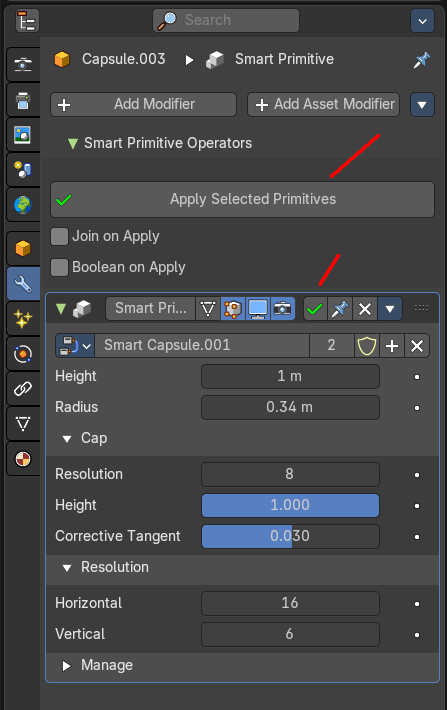Viewport: 447px width, 710px height.
Task: Click the attribute dot beside Horizontal
Action: coord(417,604)
